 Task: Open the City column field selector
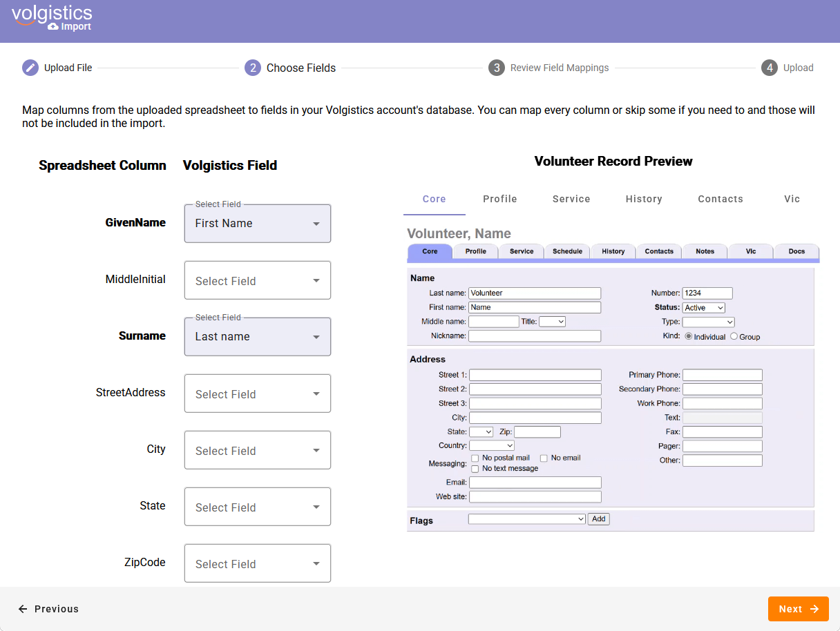[257, 451]
